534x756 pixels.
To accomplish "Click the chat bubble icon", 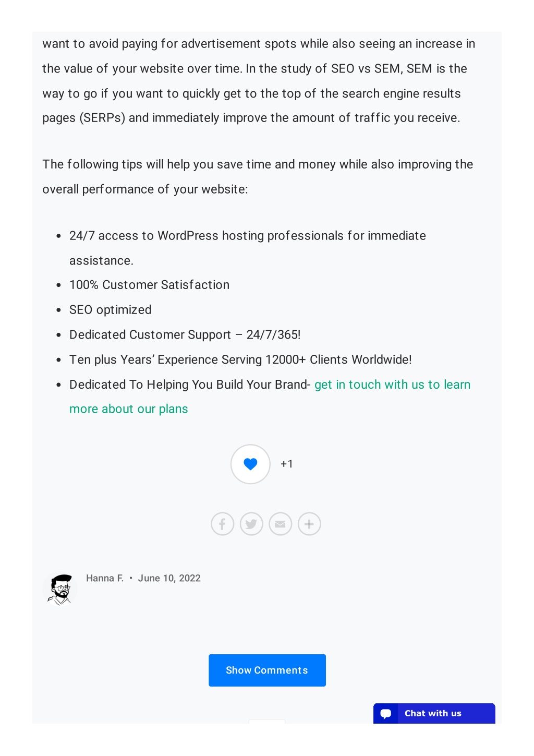I will [386, 714].
